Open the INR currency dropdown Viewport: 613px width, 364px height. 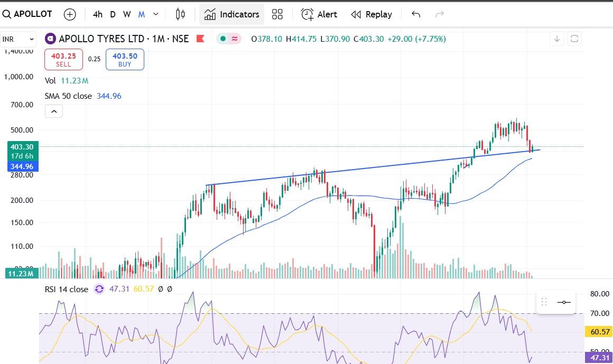(18, 39)
